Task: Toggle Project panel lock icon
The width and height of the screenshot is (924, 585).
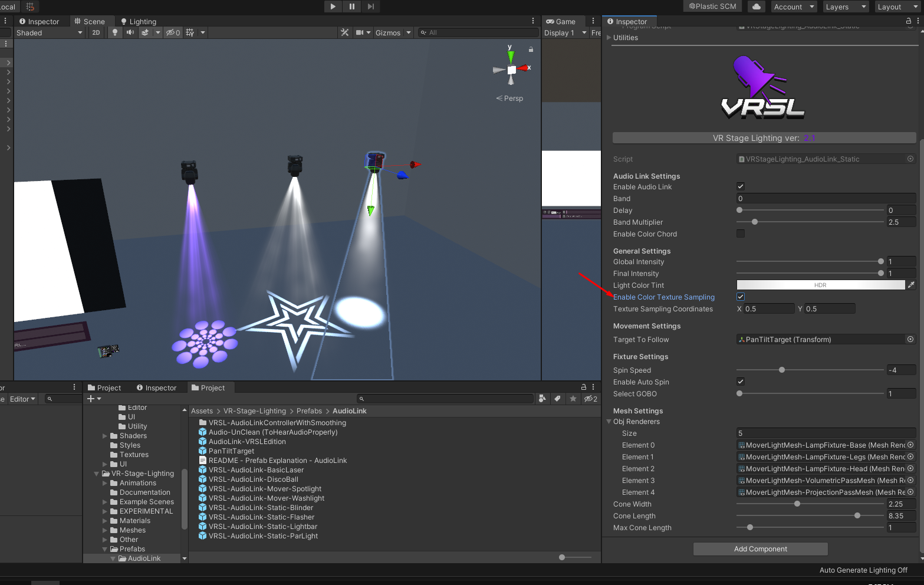Action: pos(584,387)
